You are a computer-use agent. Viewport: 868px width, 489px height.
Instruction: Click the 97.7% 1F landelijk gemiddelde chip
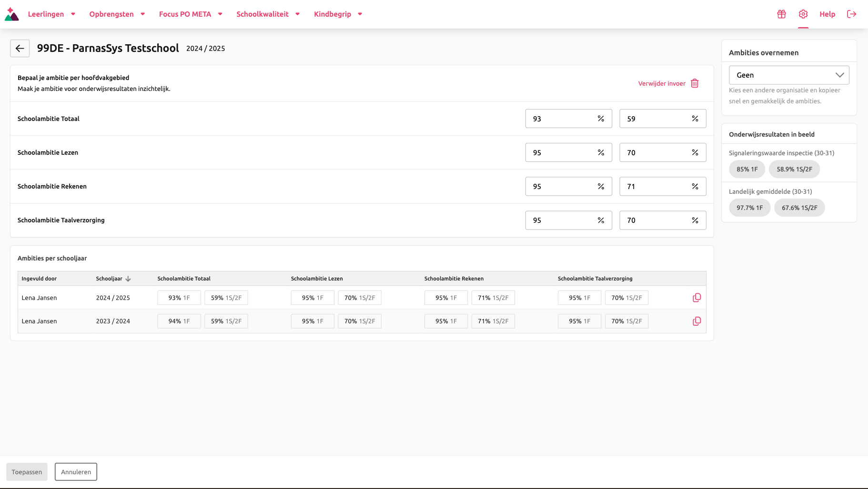click(x=749, y=208)
